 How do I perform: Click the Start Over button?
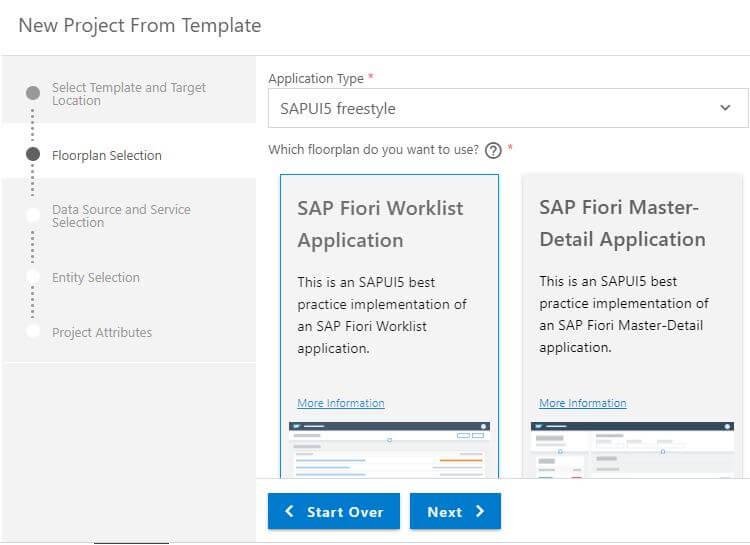coord(333,512)
